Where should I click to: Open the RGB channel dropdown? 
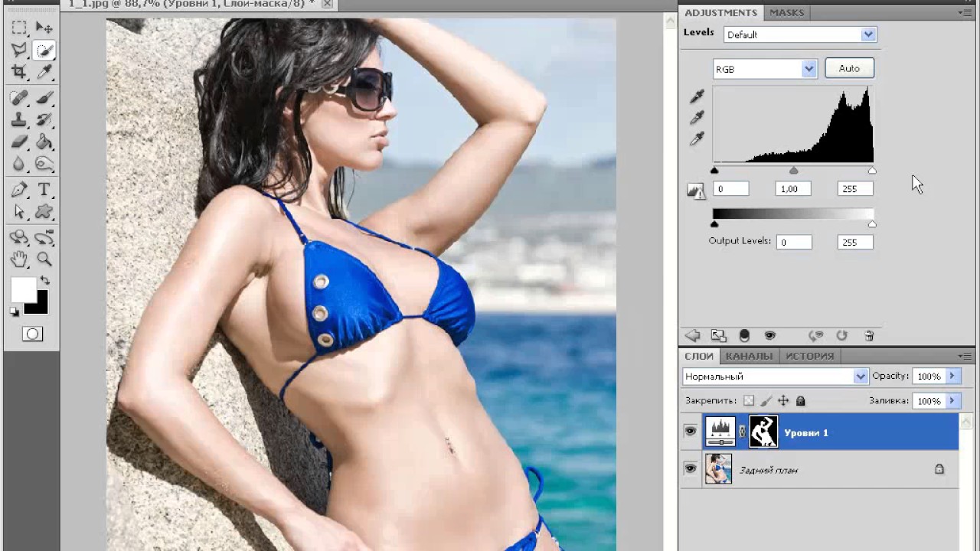click(x=765, y=69)
